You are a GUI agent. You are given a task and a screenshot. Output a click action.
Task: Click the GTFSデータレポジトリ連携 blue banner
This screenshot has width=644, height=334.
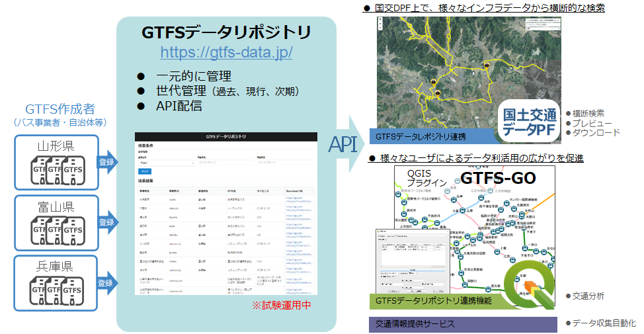[x=432, y=136]
